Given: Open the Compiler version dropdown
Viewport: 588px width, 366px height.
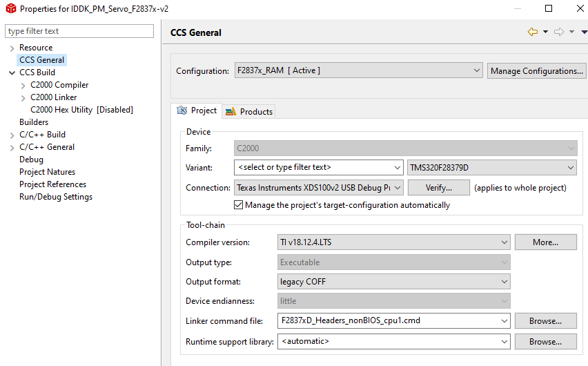Looking at the screenshot, I should [x=394, y=242].
